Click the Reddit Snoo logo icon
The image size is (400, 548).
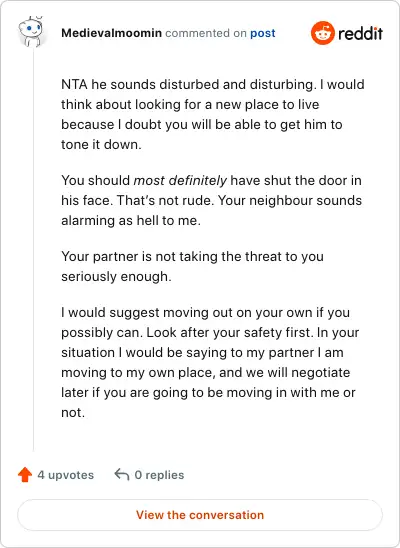click(322, 33)
